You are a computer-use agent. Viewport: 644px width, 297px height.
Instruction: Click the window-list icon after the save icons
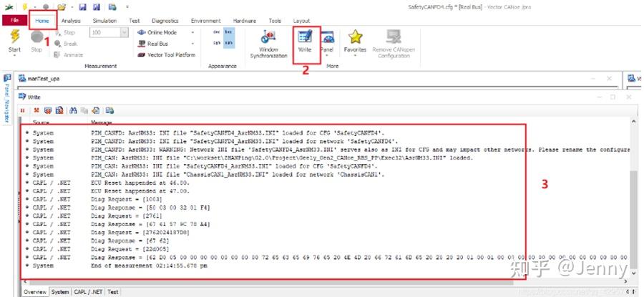pos(112,7)
